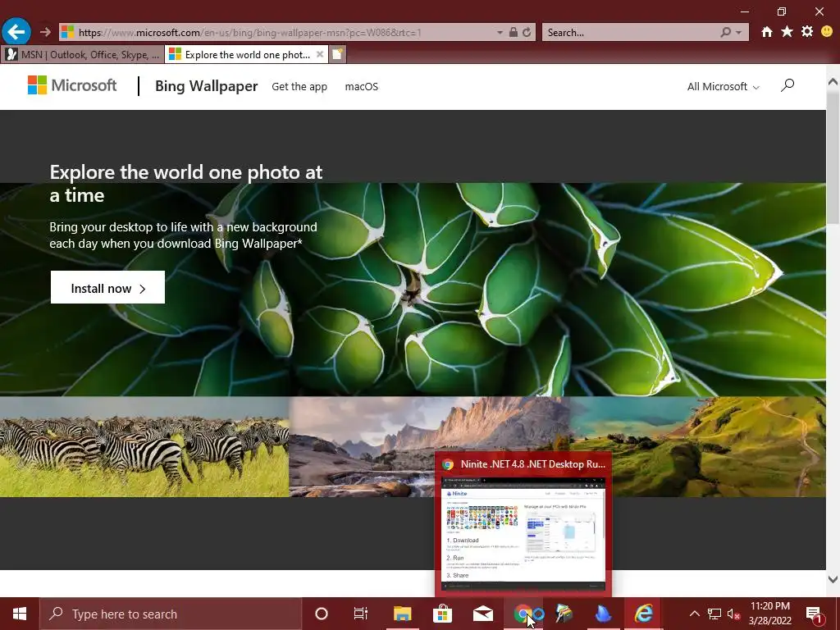Click the colorful feather taskbar app icon

(x=564, y=614)
